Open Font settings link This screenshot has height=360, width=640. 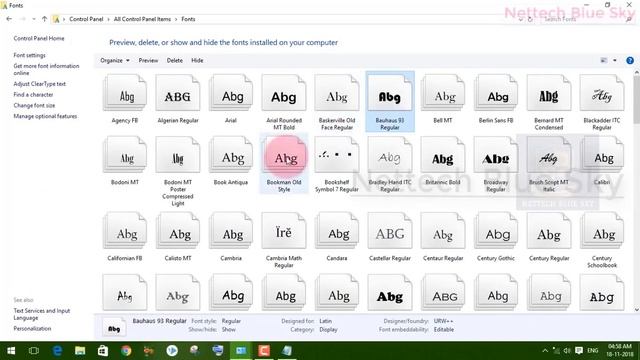pyautogui.click(x=29, y=55)
